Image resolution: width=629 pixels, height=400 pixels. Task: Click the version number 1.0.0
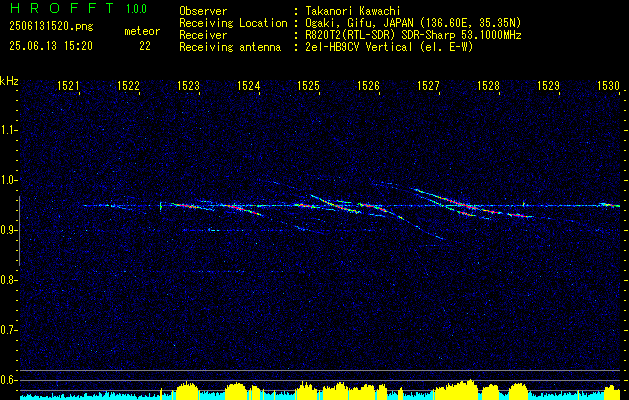[x=136, y=9]
